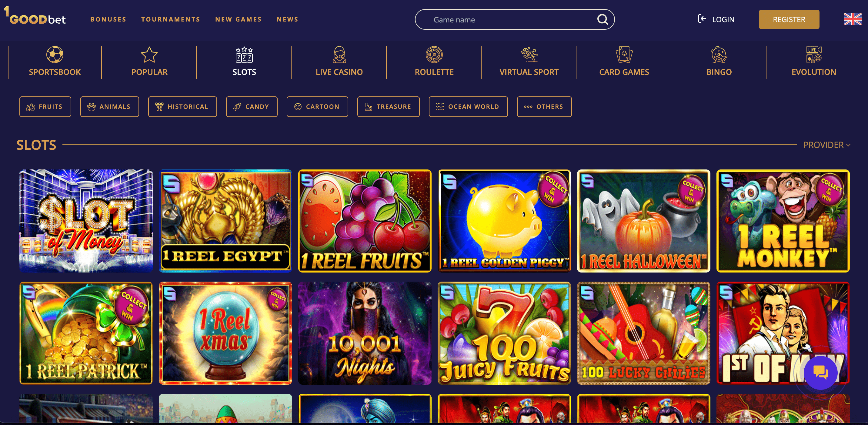Click the Login link
Viewport: 868px width, 425px height.
(x=716, y=19)
